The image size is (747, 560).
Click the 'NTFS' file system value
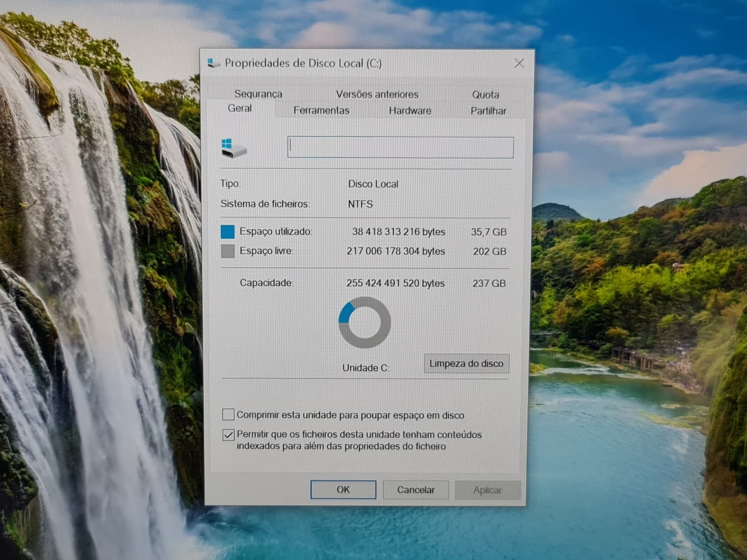click(360, 204)
